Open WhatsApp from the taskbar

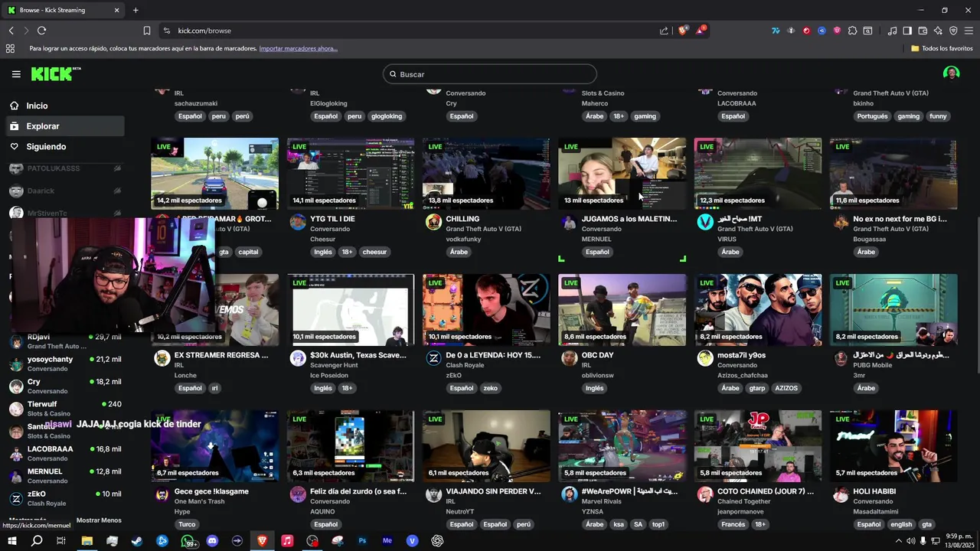[x=188, y=541]
